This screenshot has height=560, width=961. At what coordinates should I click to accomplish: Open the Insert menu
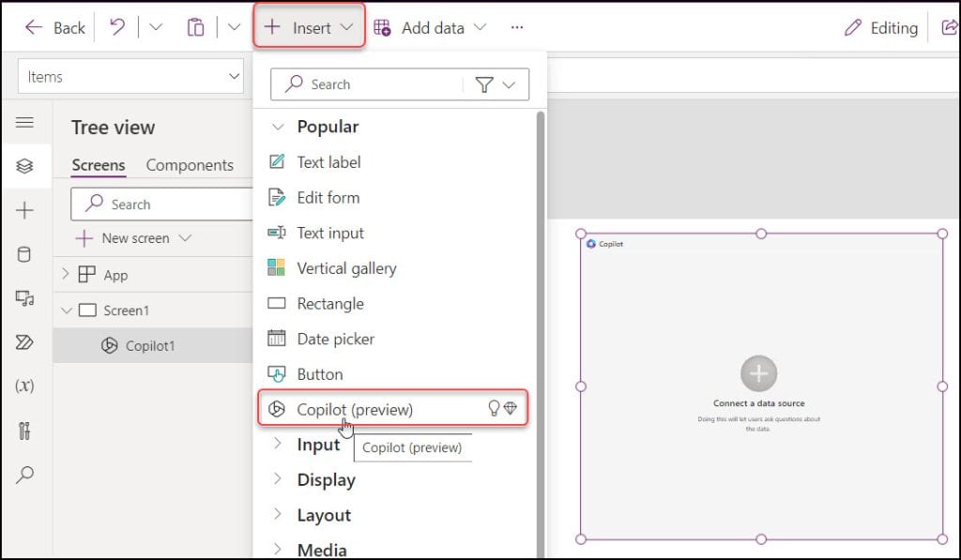309,27
